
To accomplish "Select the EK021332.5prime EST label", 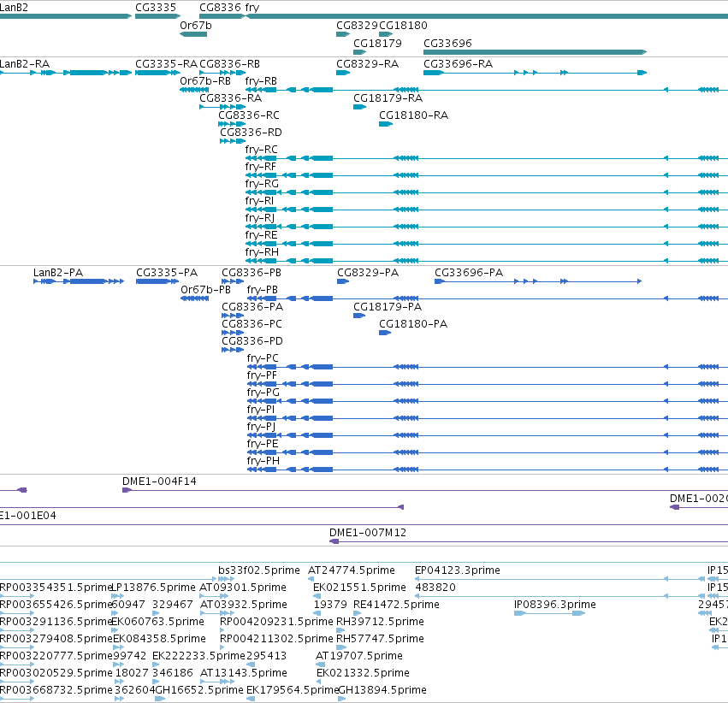I will pyautogui.click(x=363, y=673).
